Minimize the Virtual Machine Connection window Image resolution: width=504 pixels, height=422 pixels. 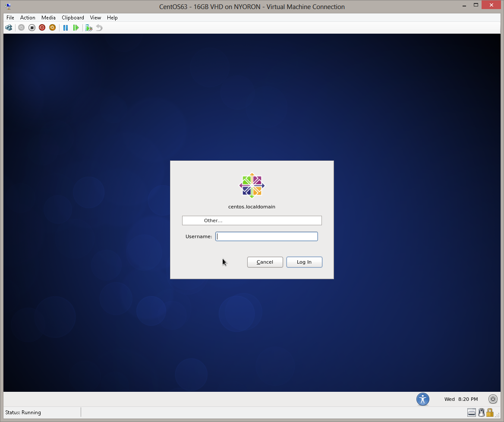click(464, 6)
